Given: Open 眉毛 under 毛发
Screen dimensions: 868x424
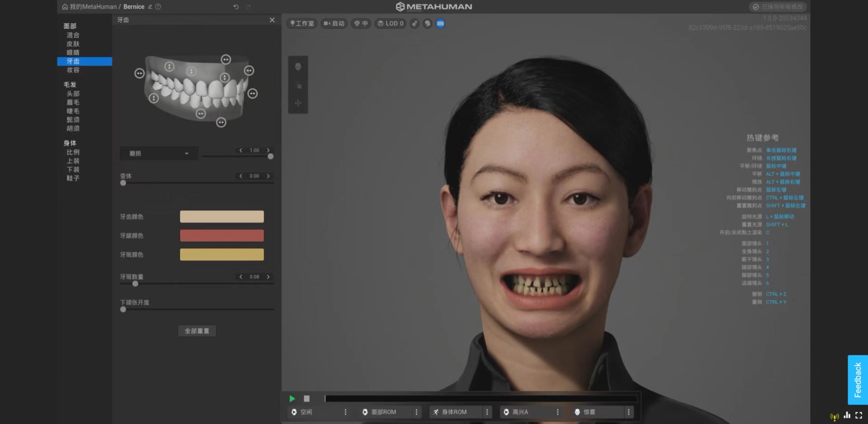Looking at the screenshot, I should point(73,102).
